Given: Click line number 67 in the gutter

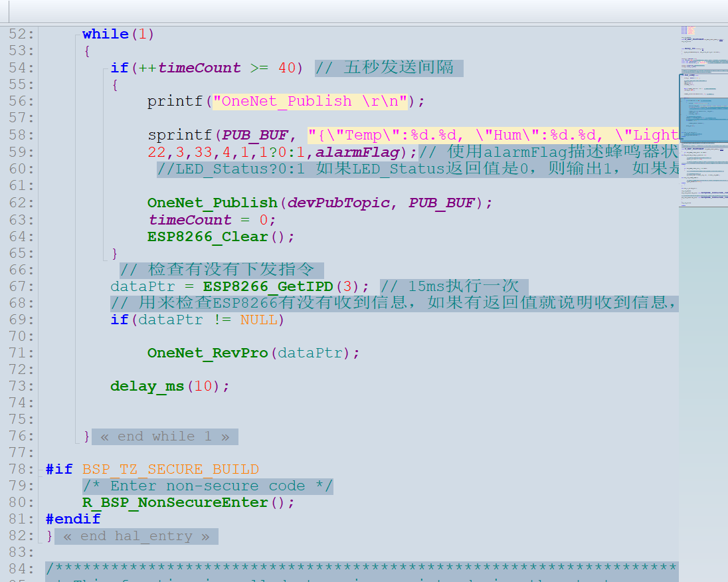Looking at the screenshot, I should [x=21, y=286].
